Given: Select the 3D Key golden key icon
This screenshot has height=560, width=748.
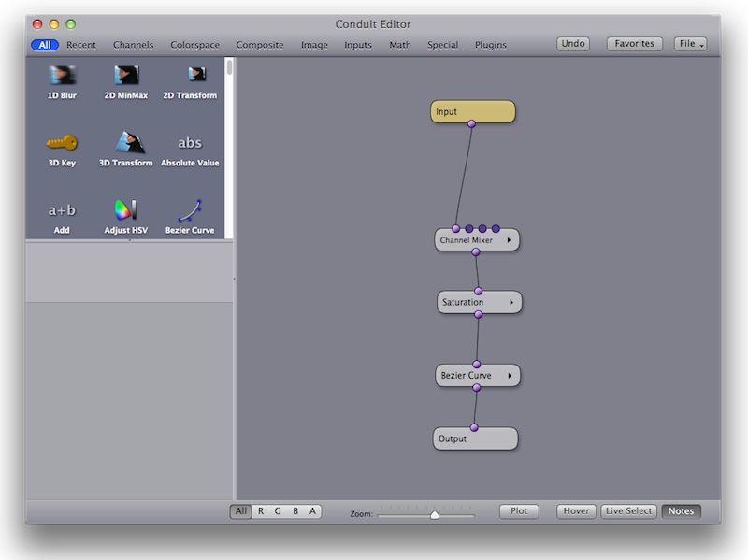Looking at the screenshot, I should (62, 143).
